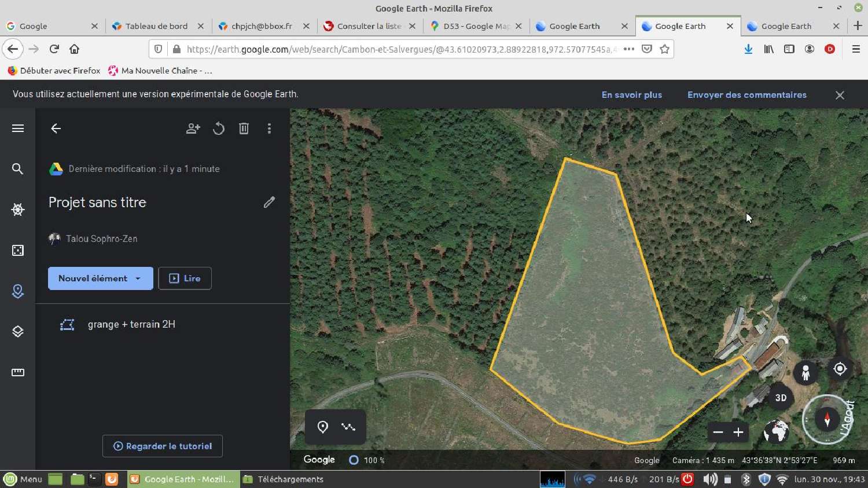Center map on my location
Screen dimensions: 868x488
tap(840, 368)
